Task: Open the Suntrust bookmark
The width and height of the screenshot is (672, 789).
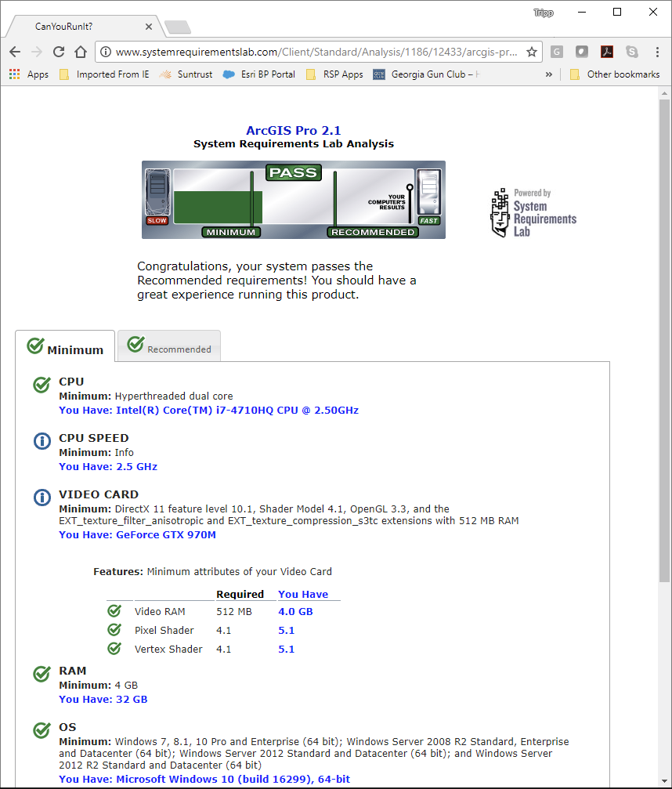Action: pos(186,74)
